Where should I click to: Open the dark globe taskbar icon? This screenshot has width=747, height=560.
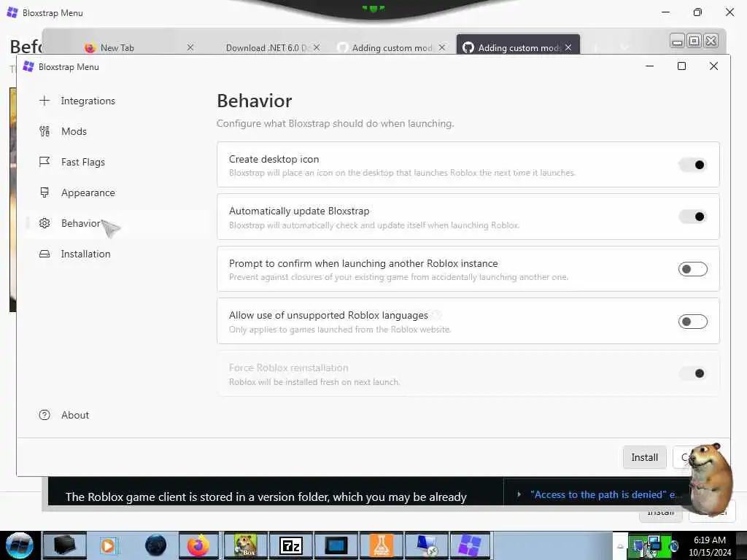coord(155,545)
